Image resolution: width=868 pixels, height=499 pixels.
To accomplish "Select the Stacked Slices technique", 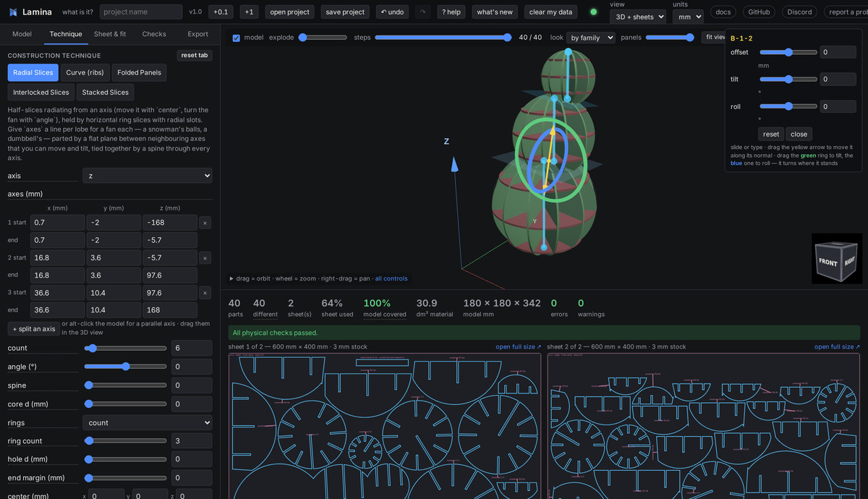I will click(x=106, y=92).
